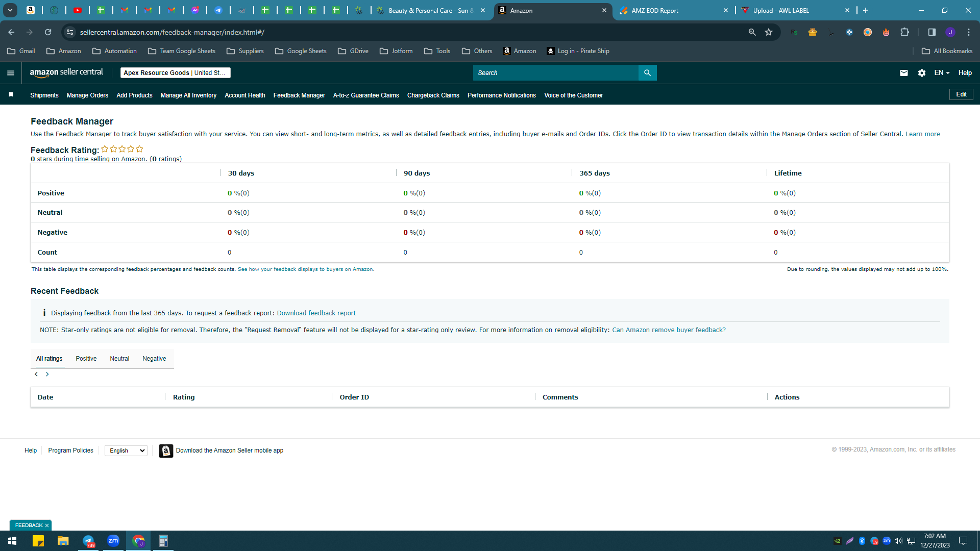The image size is (980, 551).
Task: Open 'See how your feedback displays' link
Action: pyautogui.click(x=305, y=269)
